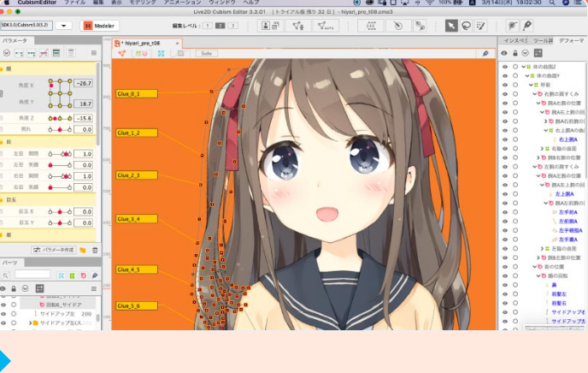Click the cyan focus-frame icon in canvas toolbar
588x373 pixels.
tap(161, 53)
